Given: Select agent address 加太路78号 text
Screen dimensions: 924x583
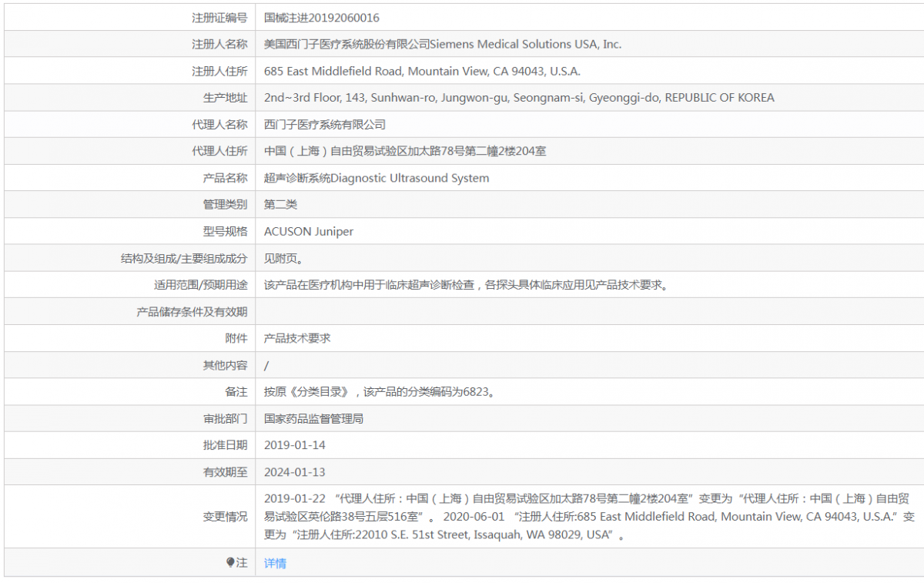Looking at the screenshot, I should pyautogui.click(x=405, y=151).
